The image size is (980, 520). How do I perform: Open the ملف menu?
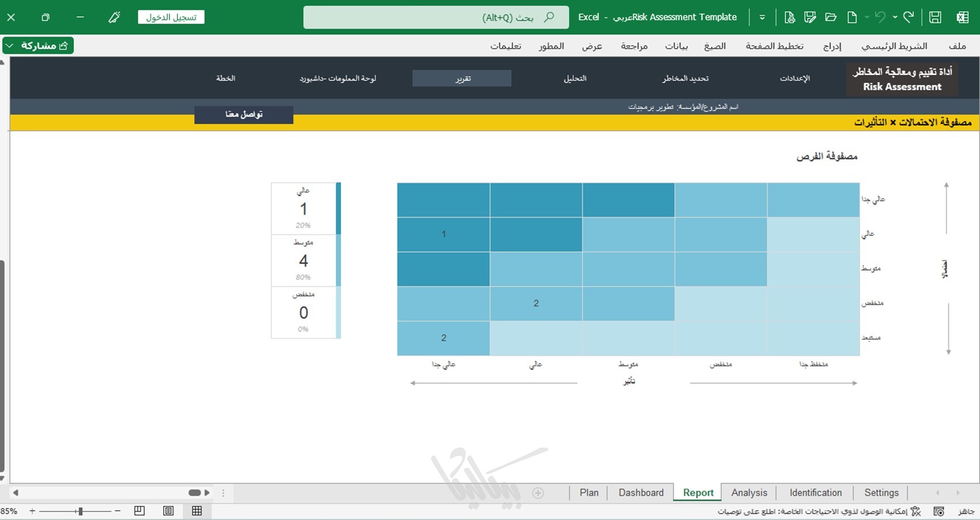[957, 46]
